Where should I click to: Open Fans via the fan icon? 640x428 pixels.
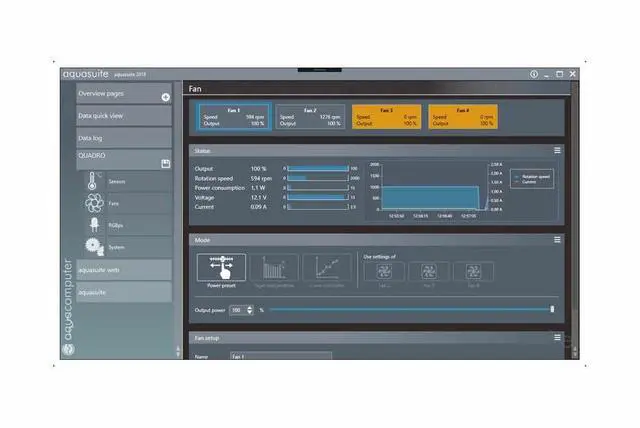[x=94, y=203]
